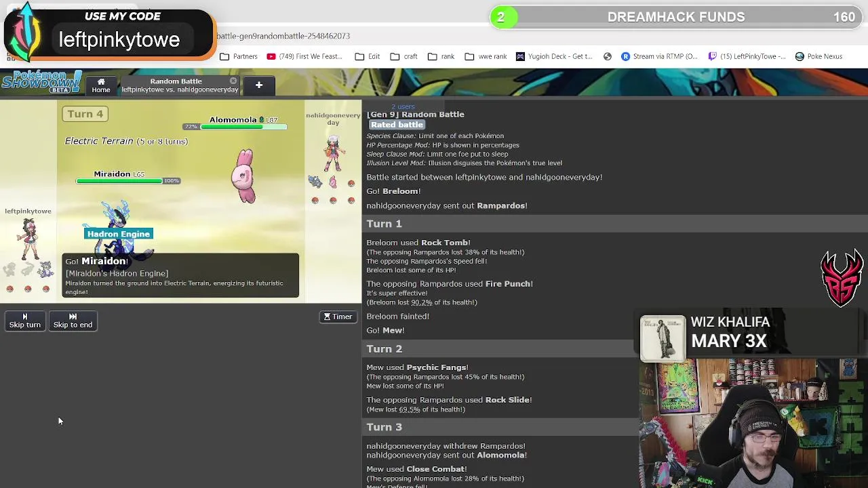868x488 pixels.
Task: Open the 2 users list link
Action: click(403, 106)
